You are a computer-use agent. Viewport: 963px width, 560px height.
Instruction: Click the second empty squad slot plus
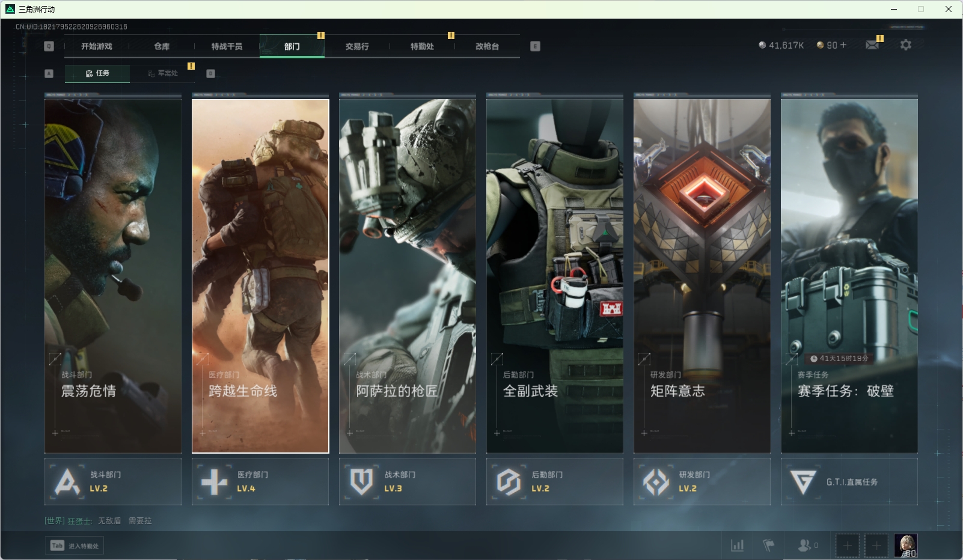(876, 546)
